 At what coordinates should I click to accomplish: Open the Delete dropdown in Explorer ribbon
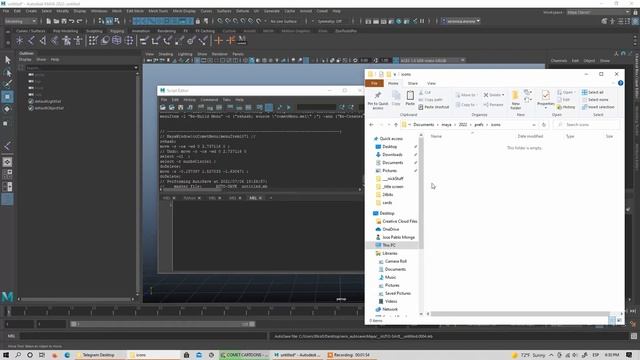[503, 95]
